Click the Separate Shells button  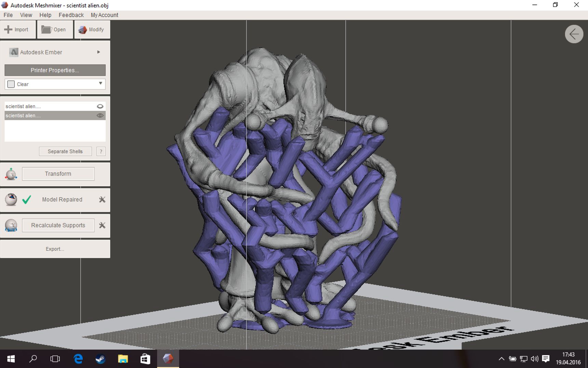pos(65,151)
